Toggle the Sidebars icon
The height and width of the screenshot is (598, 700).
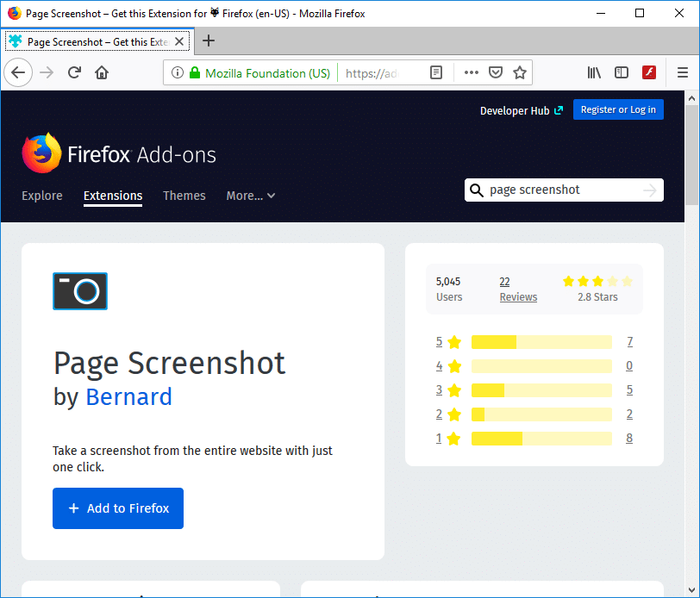pos(622,73)
